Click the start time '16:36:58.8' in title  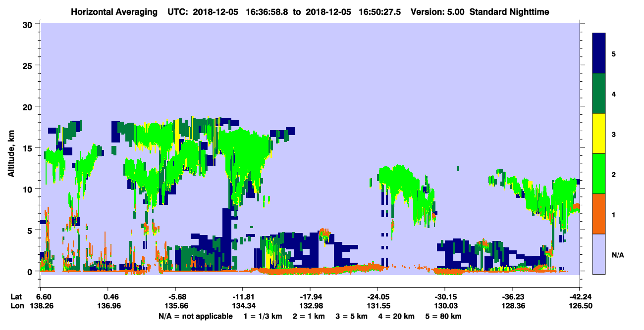tap(268, 12)
